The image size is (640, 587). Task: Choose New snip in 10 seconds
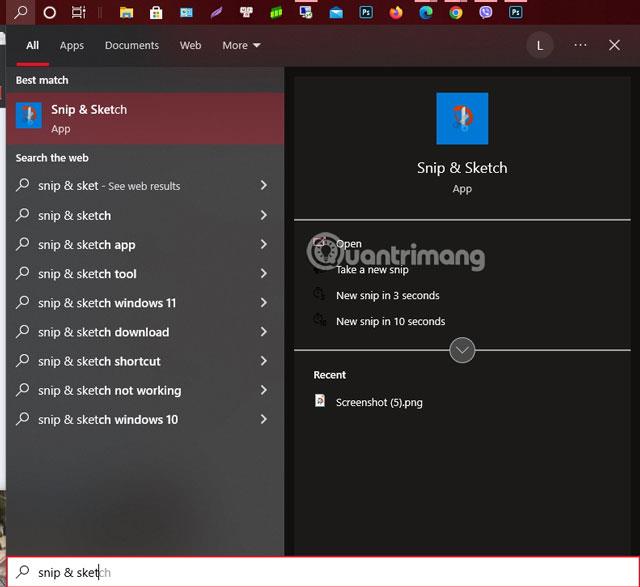point(391,321)
